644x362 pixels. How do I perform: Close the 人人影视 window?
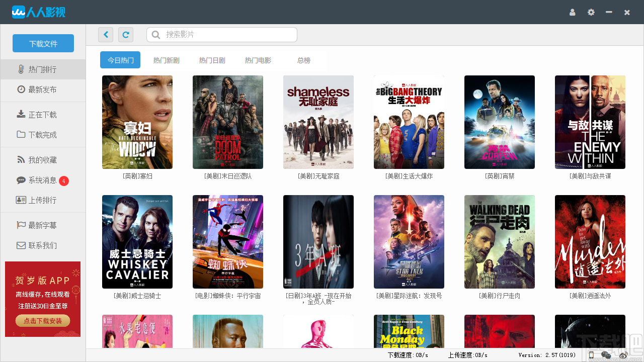point(627,12)
